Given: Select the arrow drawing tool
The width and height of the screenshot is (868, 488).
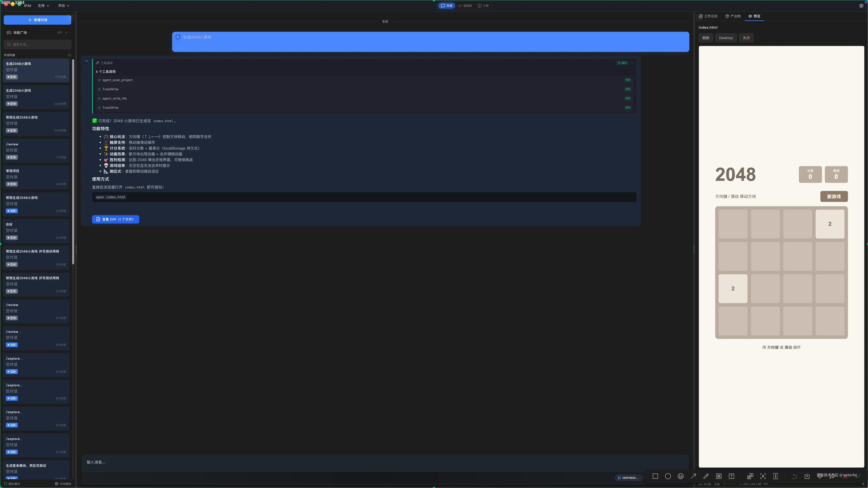Looking at the screenshot, I should pos(693,476).
